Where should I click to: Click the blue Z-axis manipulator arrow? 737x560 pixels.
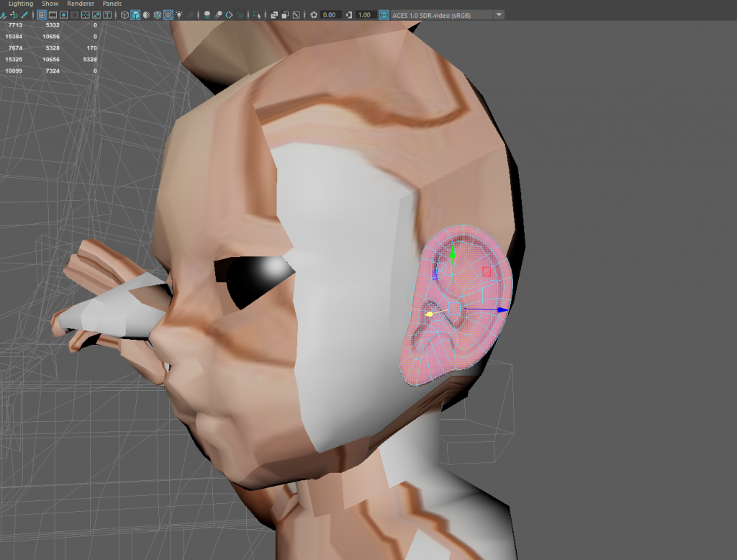(x=503, y=310)
